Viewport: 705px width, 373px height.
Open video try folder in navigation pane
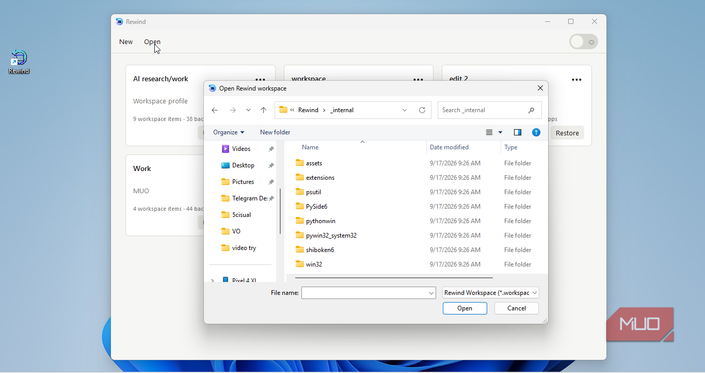click(x=244, y=248)
